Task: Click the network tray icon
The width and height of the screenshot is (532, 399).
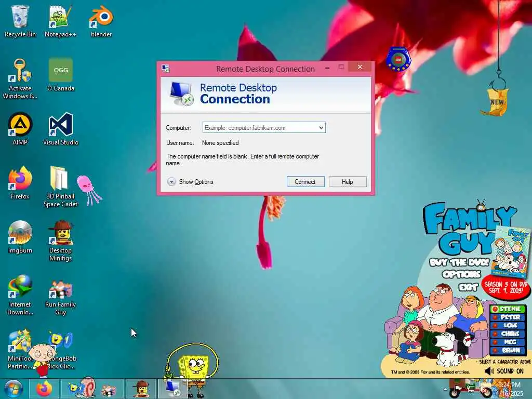Action: (471, 389)
